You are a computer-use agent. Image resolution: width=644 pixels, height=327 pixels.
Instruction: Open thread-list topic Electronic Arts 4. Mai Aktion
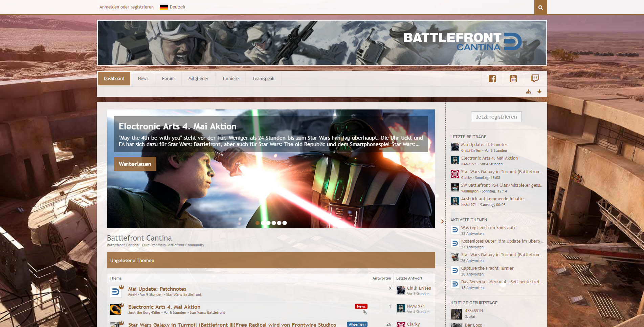(x=164, y=307)
